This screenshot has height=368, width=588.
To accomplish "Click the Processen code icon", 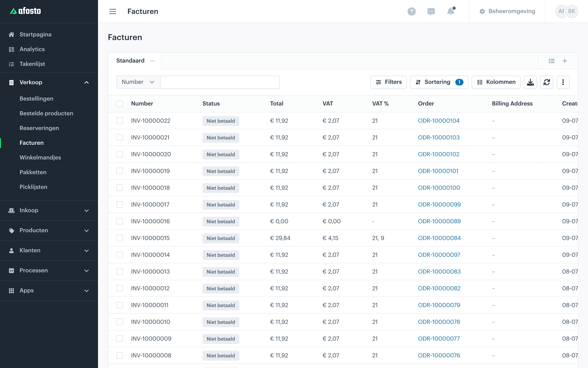I will (11, 271).
